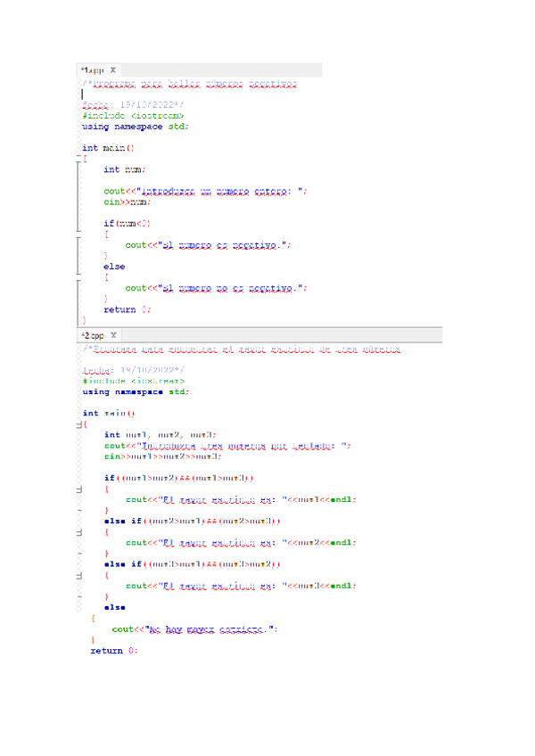
Task: Close the *1.cpp tab with its X
Action: [x=113, y=70]
